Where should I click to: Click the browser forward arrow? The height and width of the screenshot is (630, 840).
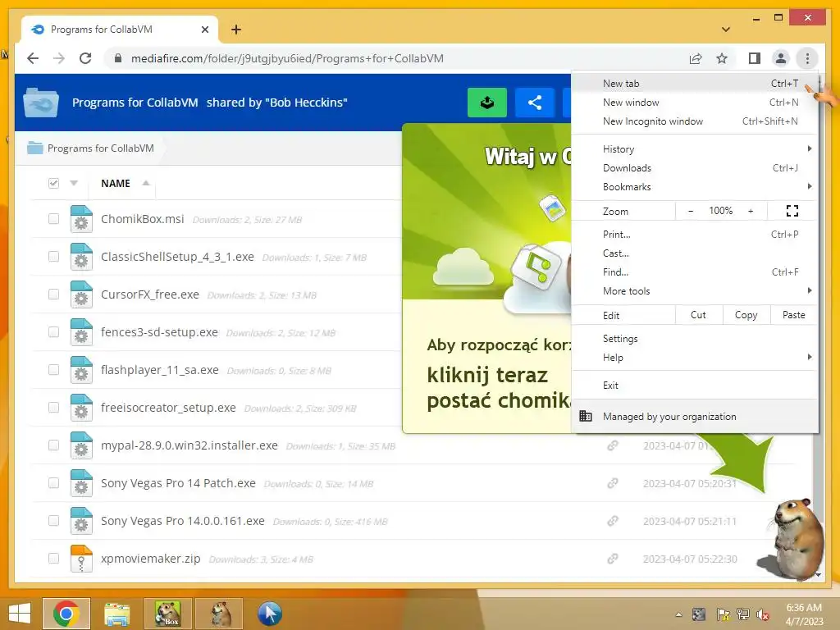pos(58,58)
